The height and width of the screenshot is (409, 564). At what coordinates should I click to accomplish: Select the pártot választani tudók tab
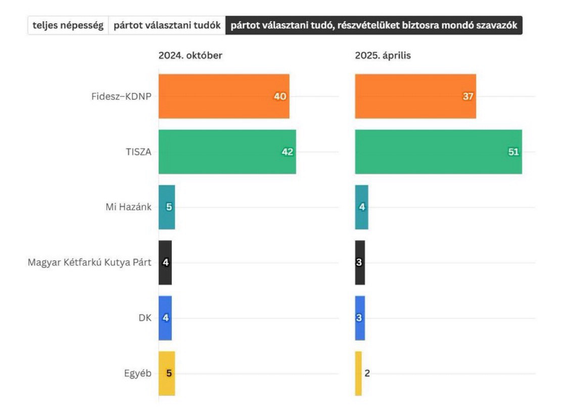167,26
